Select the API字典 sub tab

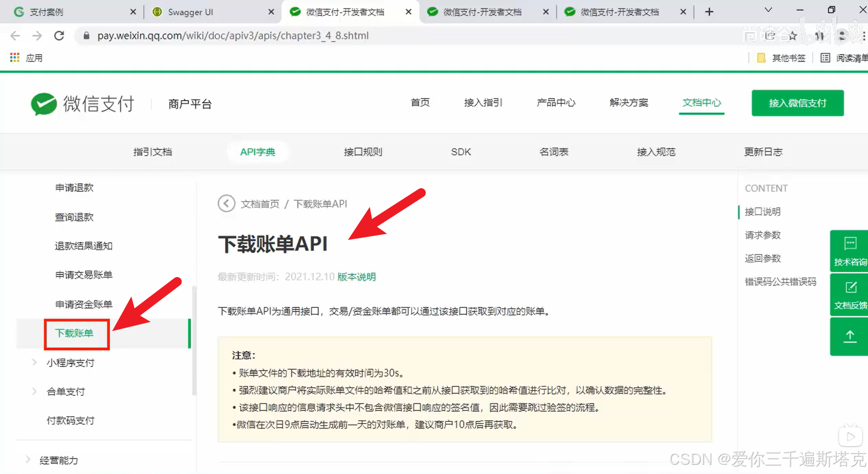tap(258, 152)
